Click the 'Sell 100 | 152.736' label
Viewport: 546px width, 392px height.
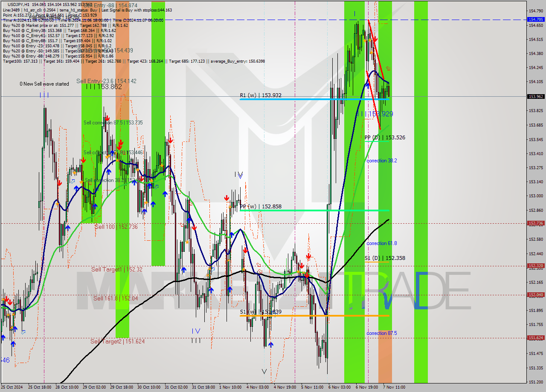[x=116, y=227]
